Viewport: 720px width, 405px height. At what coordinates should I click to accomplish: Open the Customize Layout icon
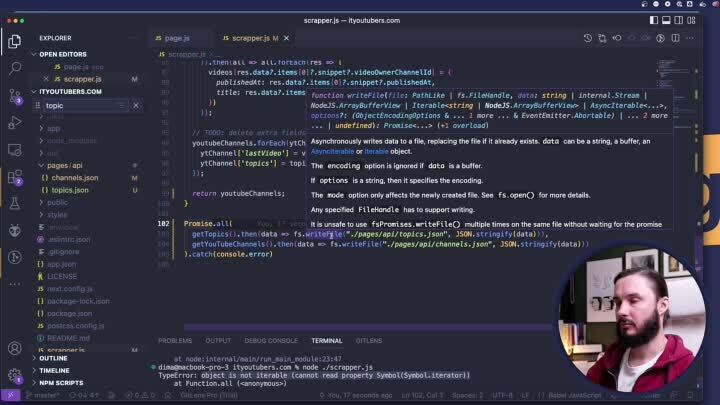click(691, 20)
